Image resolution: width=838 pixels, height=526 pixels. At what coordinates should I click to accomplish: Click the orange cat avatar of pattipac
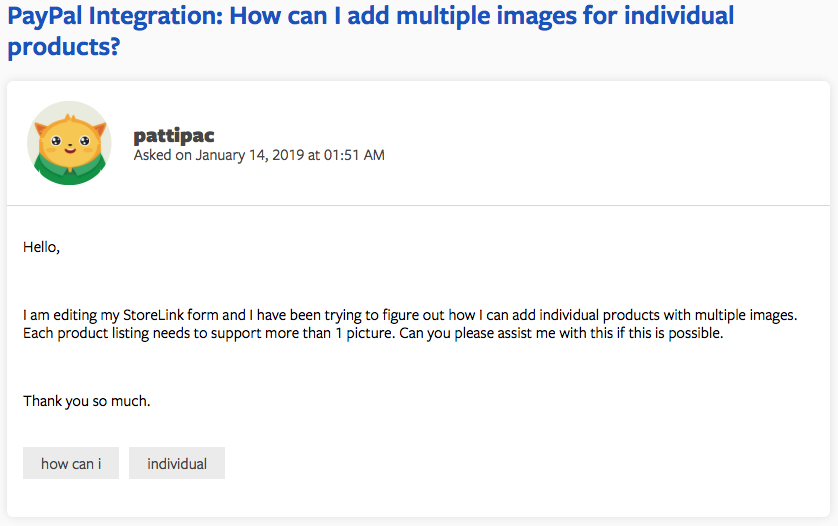[68, 143]
